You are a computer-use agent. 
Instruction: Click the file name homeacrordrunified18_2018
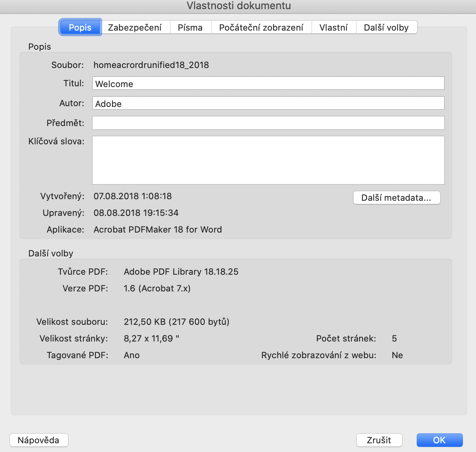(x=151, y=65)
